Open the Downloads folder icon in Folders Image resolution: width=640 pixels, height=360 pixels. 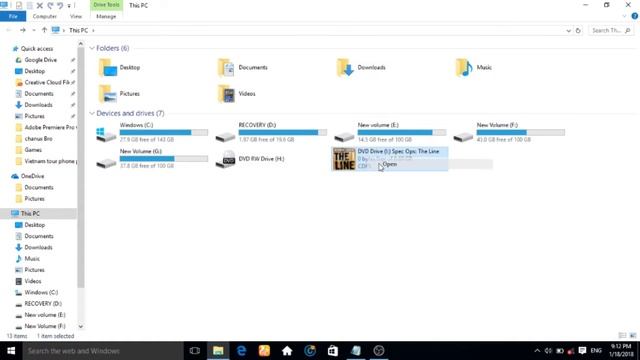(x=345, y=68)
